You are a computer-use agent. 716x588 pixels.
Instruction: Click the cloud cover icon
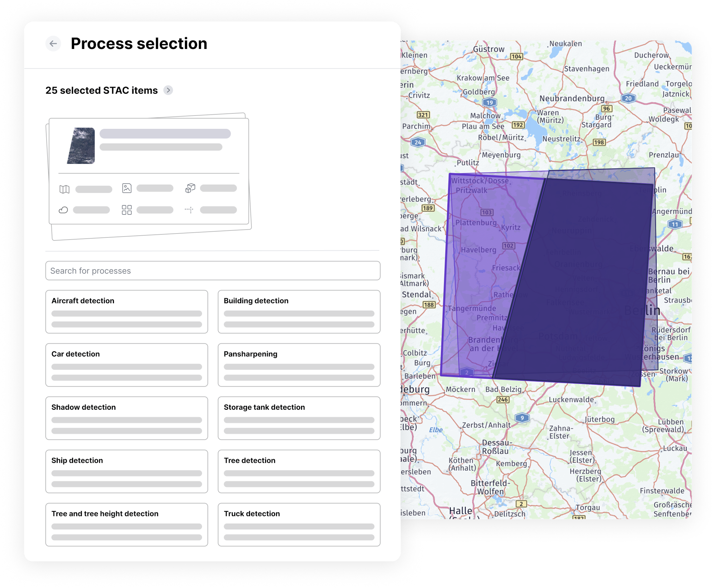pyautogui.click(x=63, y=210)
